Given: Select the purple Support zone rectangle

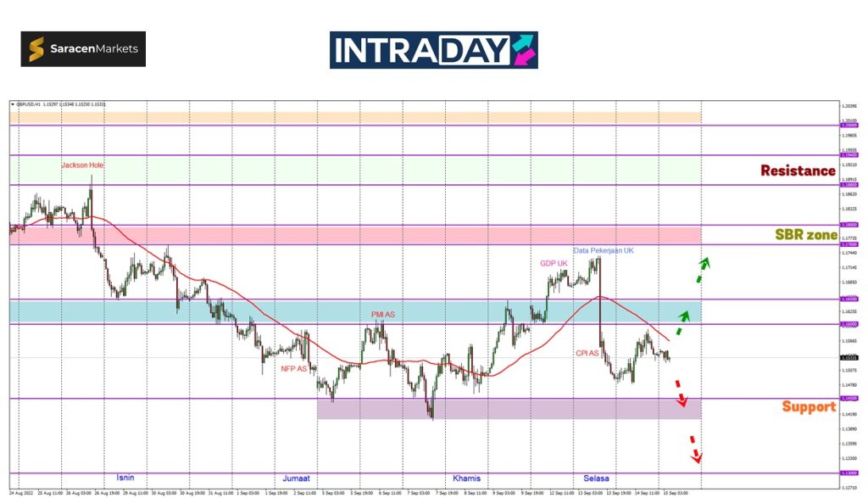Looking at the screenshot, I should [x=509, y=409].
